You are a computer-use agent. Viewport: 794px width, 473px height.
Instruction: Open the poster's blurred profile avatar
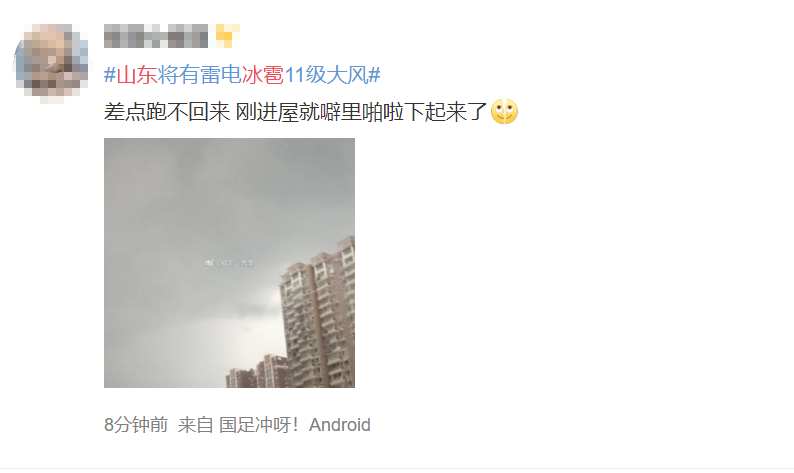(x=51, y=61)
